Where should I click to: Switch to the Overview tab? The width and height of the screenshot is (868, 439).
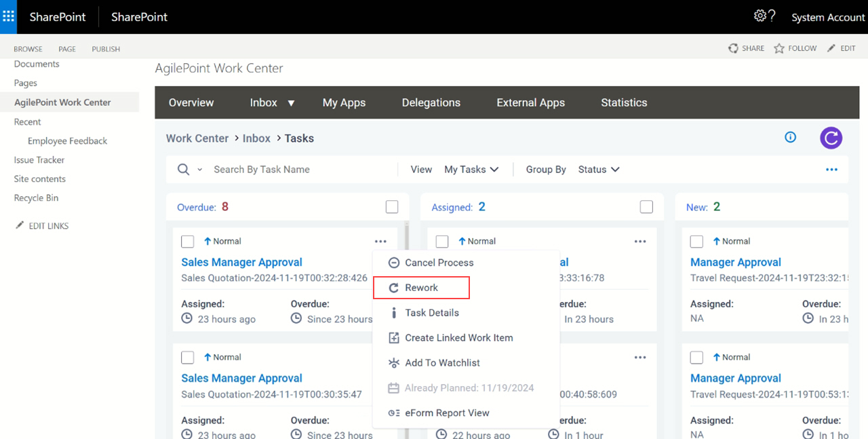coord(191,102)
